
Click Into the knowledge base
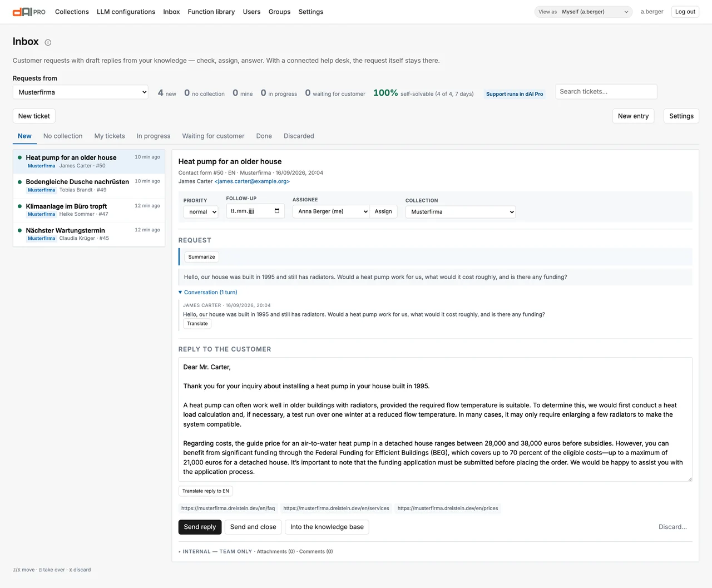pos(327,527)
